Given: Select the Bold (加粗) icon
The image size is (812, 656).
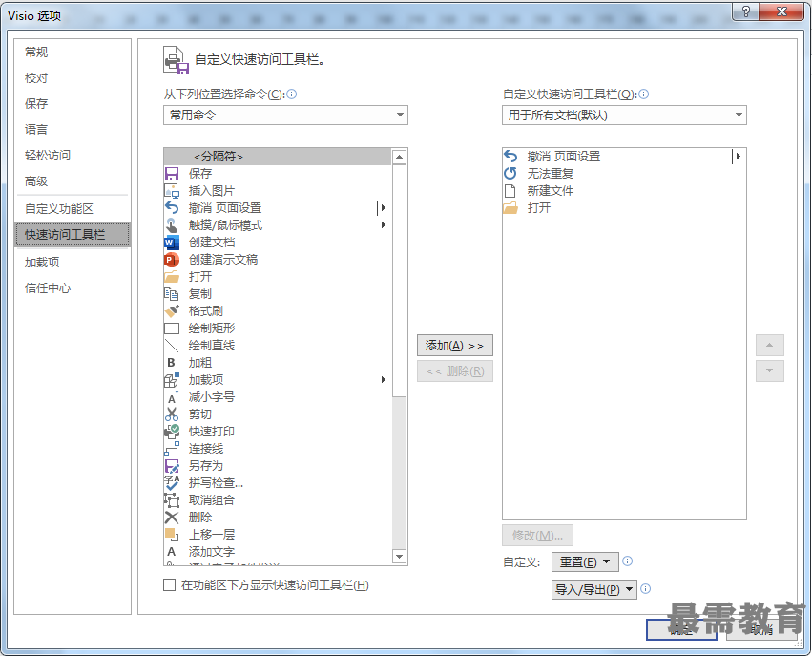Looking at the screenshot, I should tap(172, 363).
